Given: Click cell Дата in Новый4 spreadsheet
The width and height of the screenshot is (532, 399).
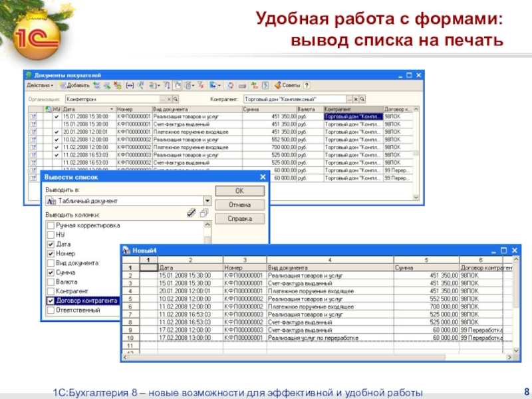Looking at the screenshot, I should click(190, 268).
